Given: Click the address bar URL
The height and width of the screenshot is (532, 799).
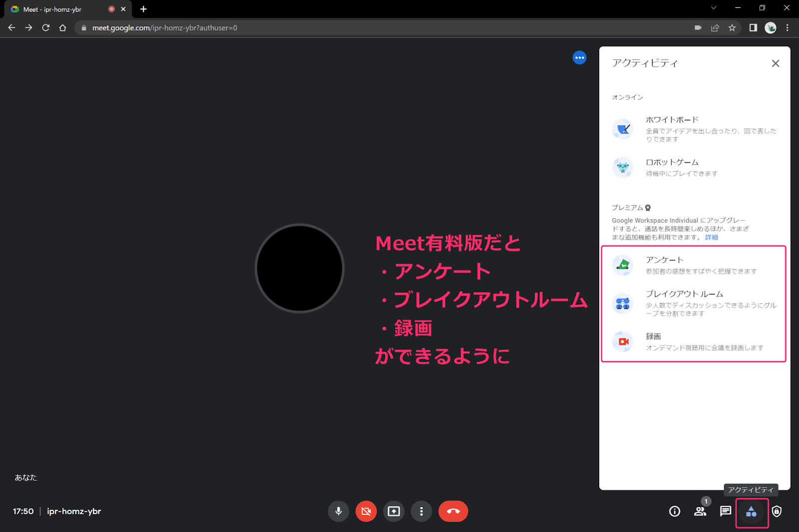Looking at the screenshot, I should 165,28.
